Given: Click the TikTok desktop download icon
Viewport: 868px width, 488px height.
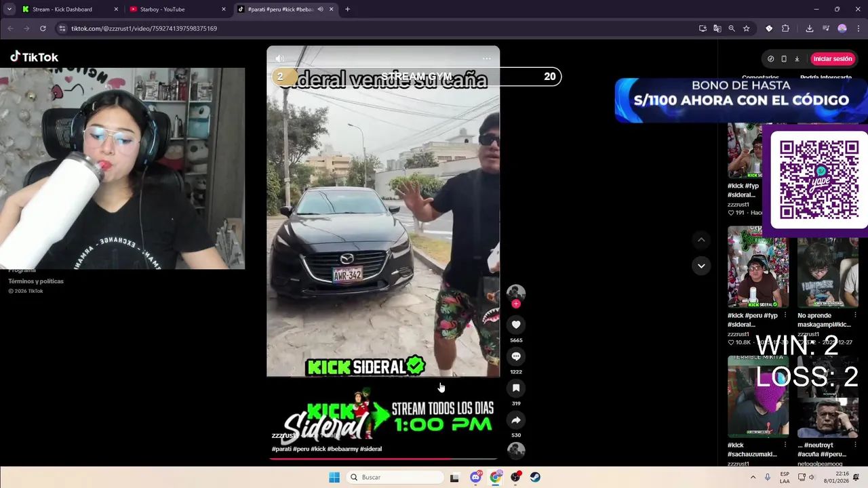Looking at the screenshot, I should tap(797, 59).
